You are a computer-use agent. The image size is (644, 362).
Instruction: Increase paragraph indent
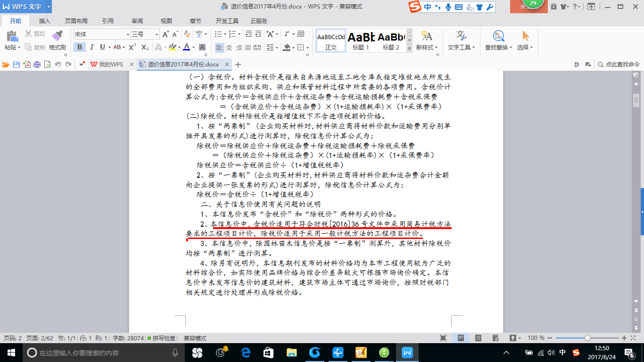[x=258, y=34]
